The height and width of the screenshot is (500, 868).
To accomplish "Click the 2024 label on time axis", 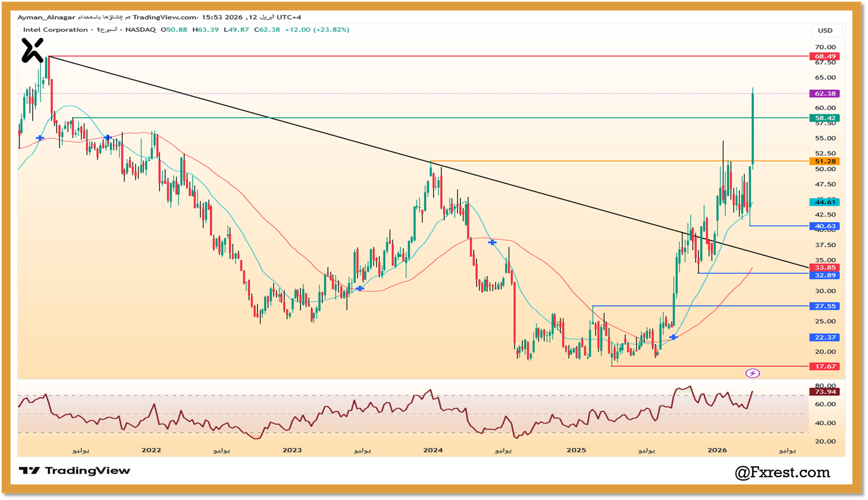I will tap(433, 450).
